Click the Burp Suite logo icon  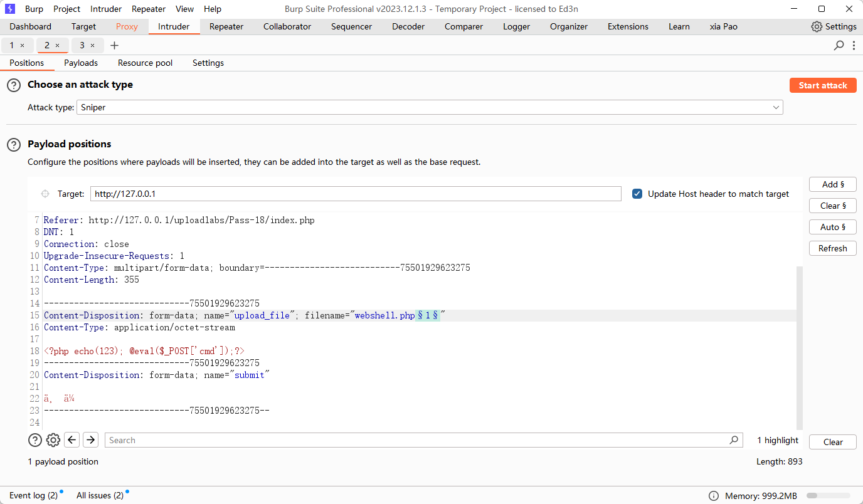[x=10, y=9]
